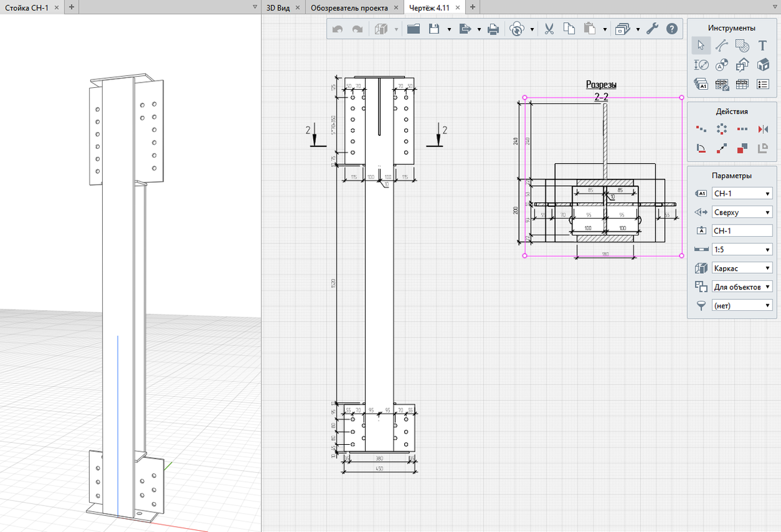Close the Стойка СН-1 tab
This screenshot has width=781, height=532.
[56, 7]
